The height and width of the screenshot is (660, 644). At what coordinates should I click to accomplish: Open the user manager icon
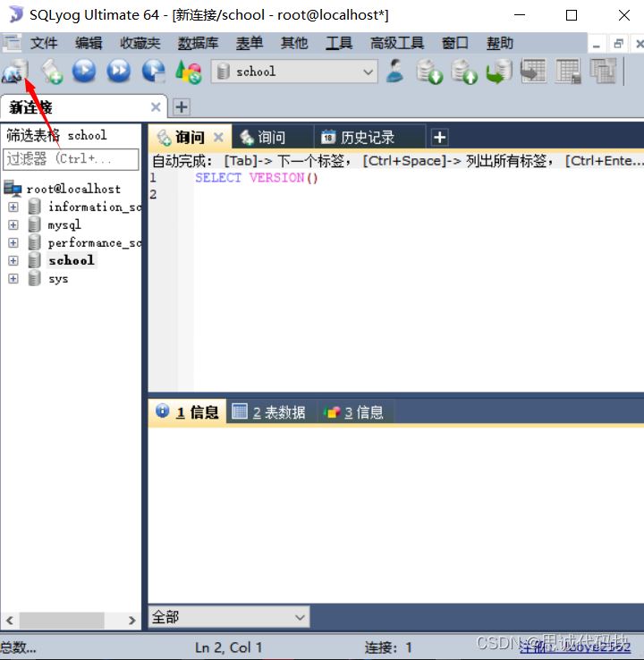(395, 72)
